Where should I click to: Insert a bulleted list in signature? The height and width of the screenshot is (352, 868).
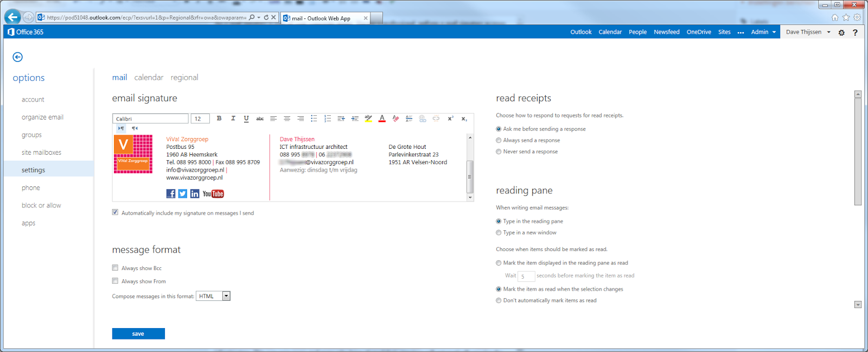(x=314, y=118)
